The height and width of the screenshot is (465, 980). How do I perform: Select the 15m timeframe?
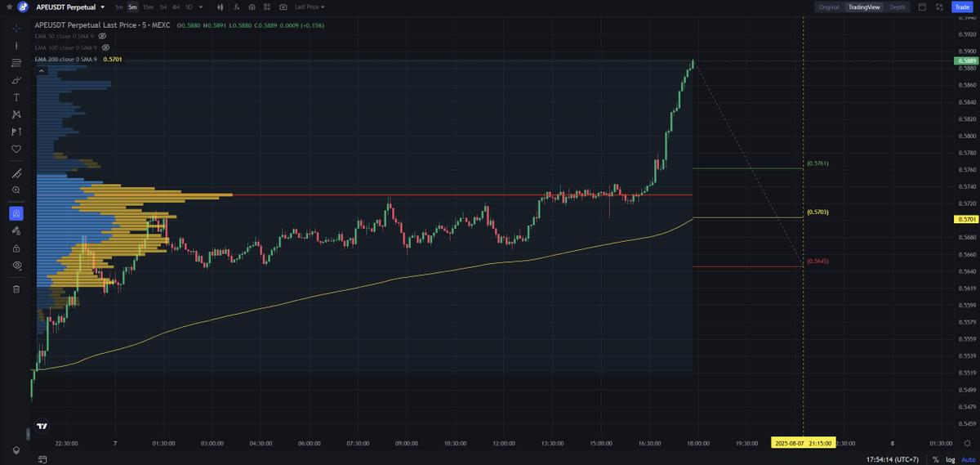[x=148, y=7]
